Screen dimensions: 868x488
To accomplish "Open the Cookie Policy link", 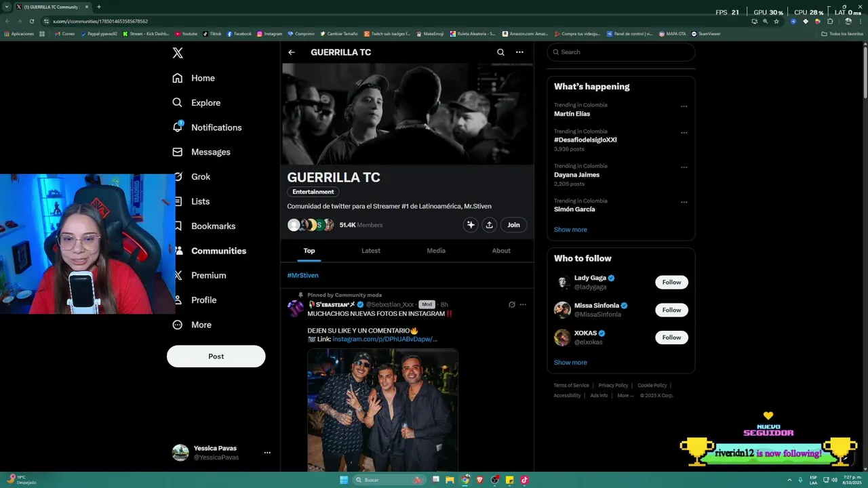I will pyautogui.click(x=652, y=386).
